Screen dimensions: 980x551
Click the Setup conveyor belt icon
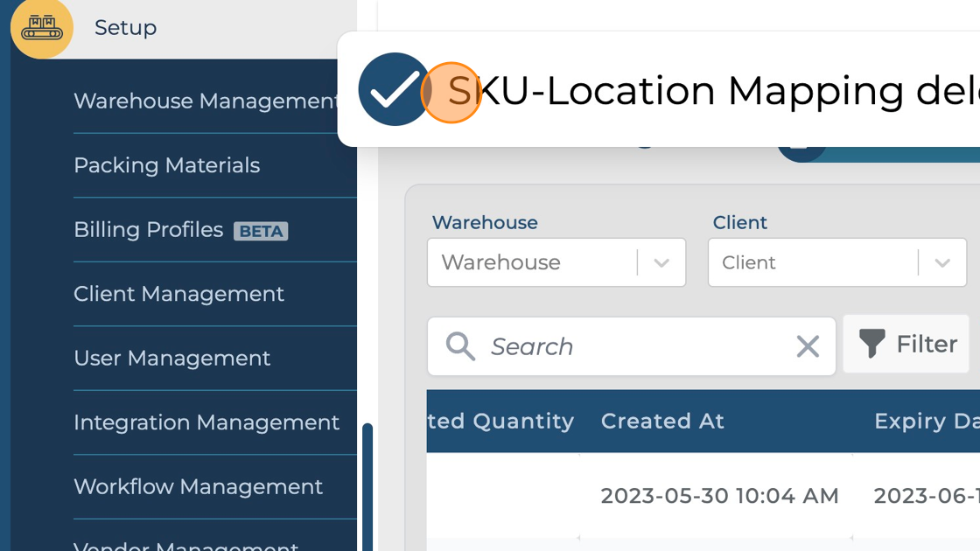coord(41,26)
